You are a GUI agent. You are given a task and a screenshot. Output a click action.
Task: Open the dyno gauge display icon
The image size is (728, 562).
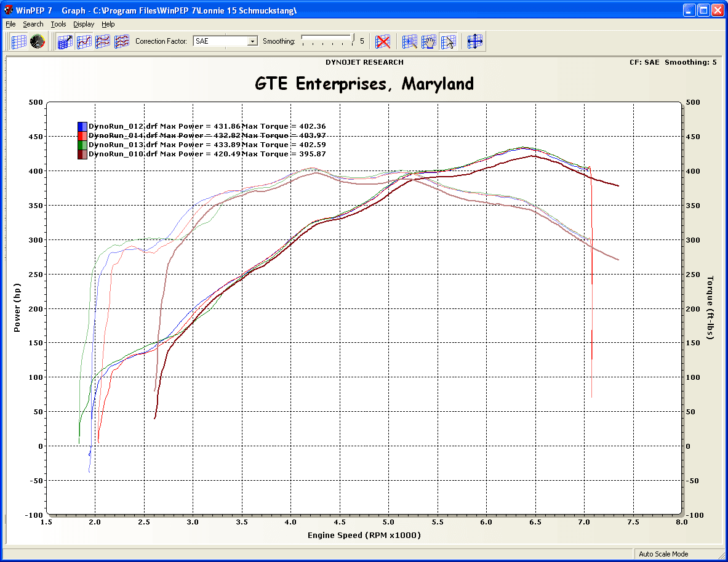click(x=38, y=41)
